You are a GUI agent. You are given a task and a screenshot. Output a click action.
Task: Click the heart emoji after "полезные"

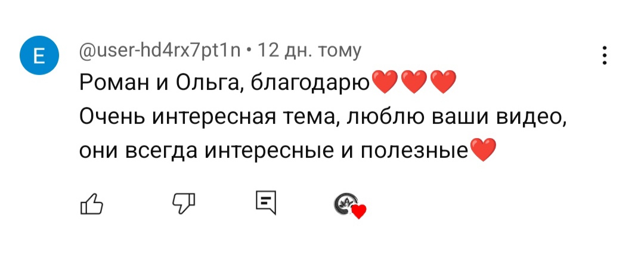pos(483,150)
